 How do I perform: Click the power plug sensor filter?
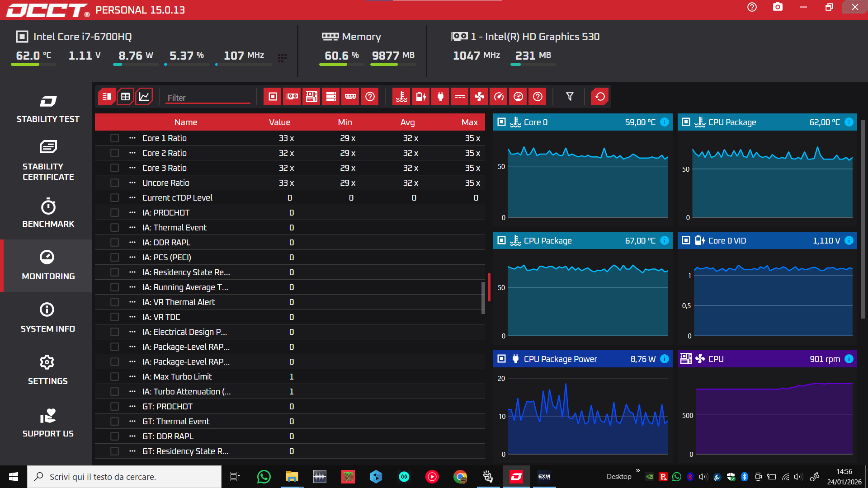[x=440, y=97]
